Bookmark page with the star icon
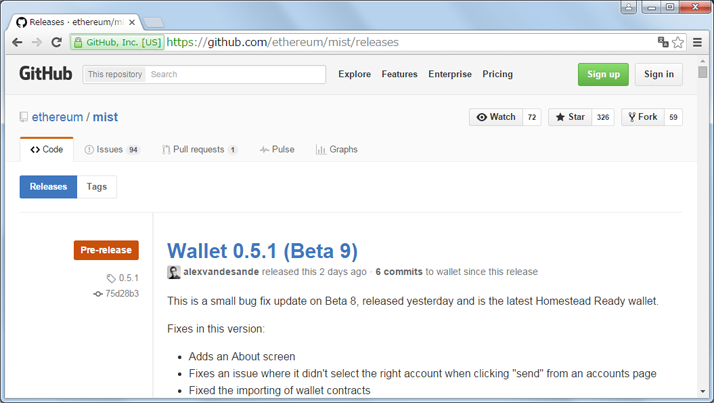714x403 pixels. [678, 42]
